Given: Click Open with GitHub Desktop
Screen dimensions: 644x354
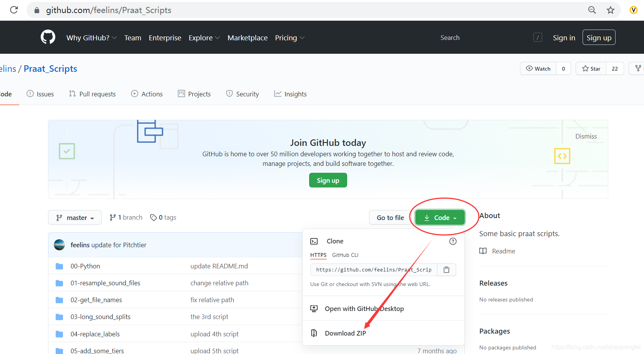Looking at the screenshot, I should pos(364,309).
